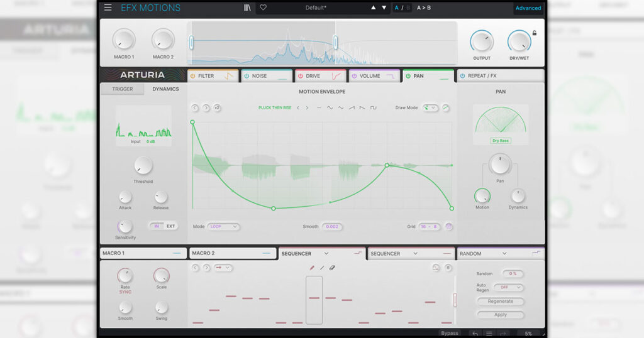Click the Regenerate button
The height and width of the screenshot is (338, 644).
tap(500, 302)
